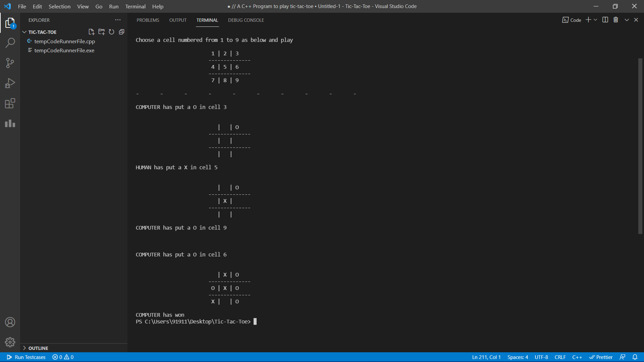Open the Search view in activity bar
The width and height of the screenshot is (644, 362).
click(x=10, y=43)
